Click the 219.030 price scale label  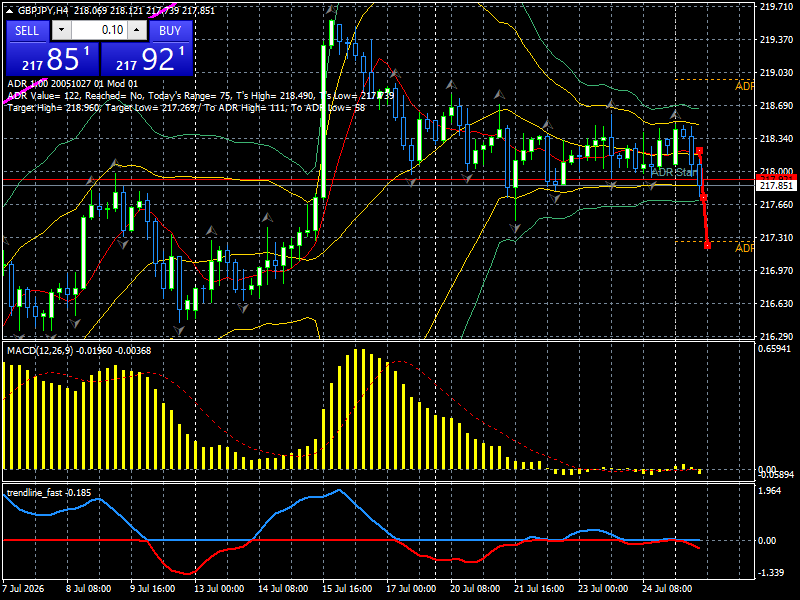coord(776,73)
